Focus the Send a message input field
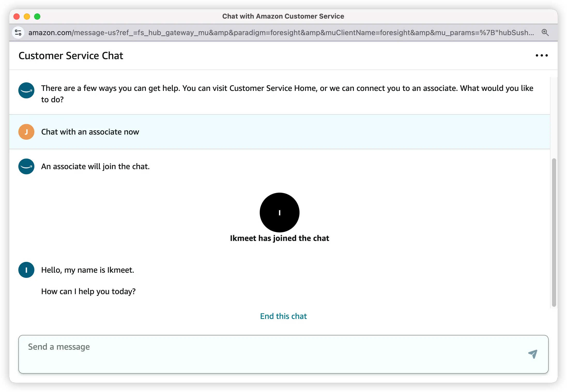Image resolution: width=567 pixels, height=392 pixels. click(x=283, y=354)
